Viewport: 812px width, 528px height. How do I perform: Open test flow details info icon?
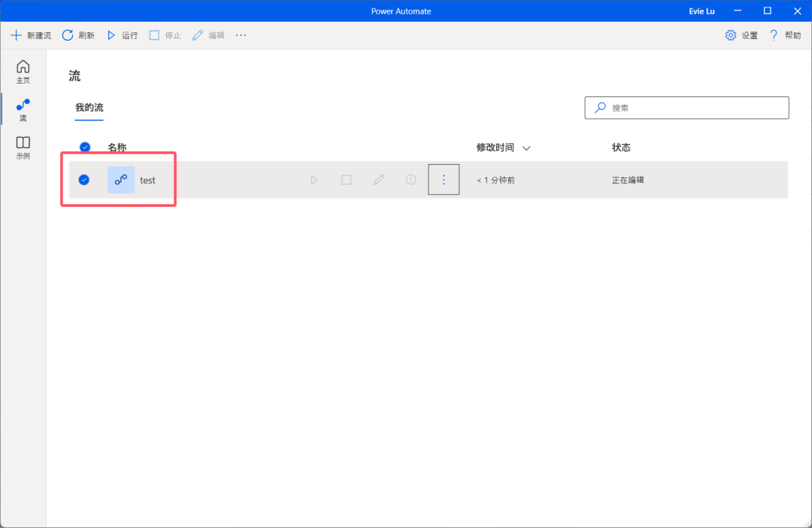click(x=411, y=180)
